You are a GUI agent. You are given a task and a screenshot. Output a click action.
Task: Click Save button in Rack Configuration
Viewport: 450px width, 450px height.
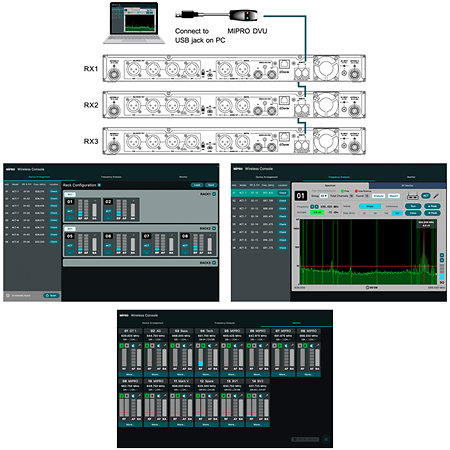click(x=211, y=185)
